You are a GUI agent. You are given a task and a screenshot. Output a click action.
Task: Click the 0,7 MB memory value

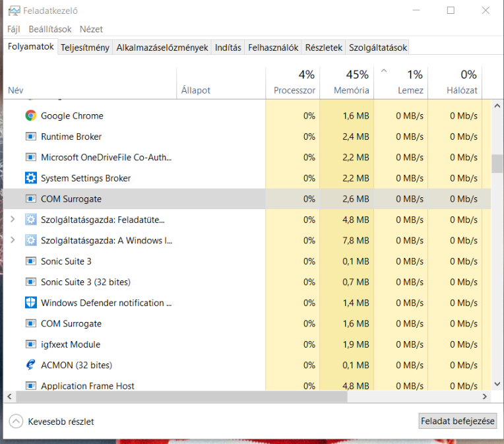356,282
